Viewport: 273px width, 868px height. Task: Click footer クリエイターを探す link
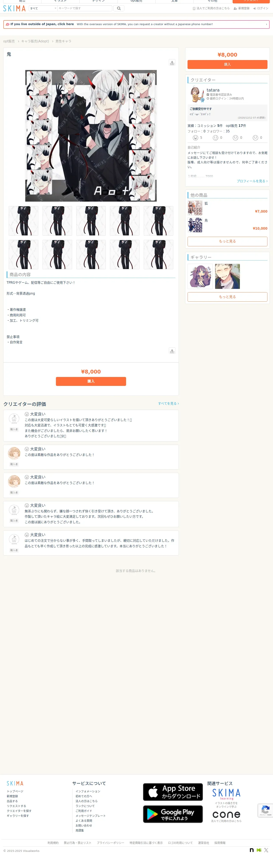click(x=19, y=811)
